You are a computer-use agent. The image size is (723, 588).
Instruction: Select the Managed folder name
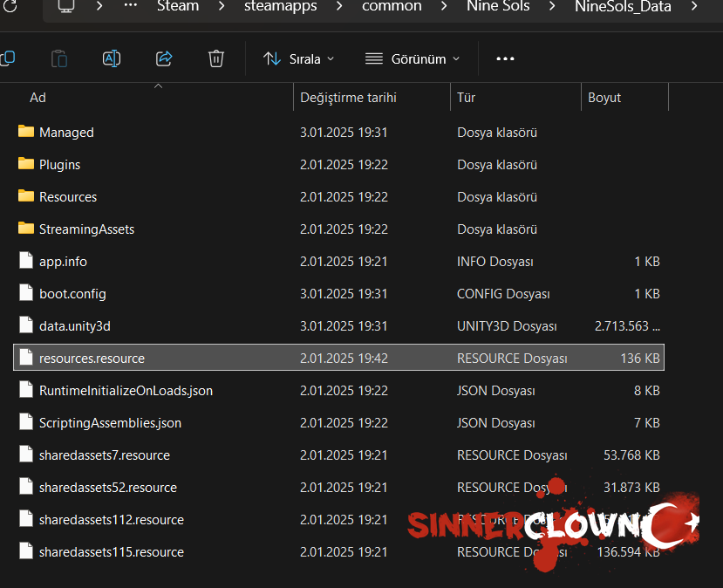click(66, 133)
